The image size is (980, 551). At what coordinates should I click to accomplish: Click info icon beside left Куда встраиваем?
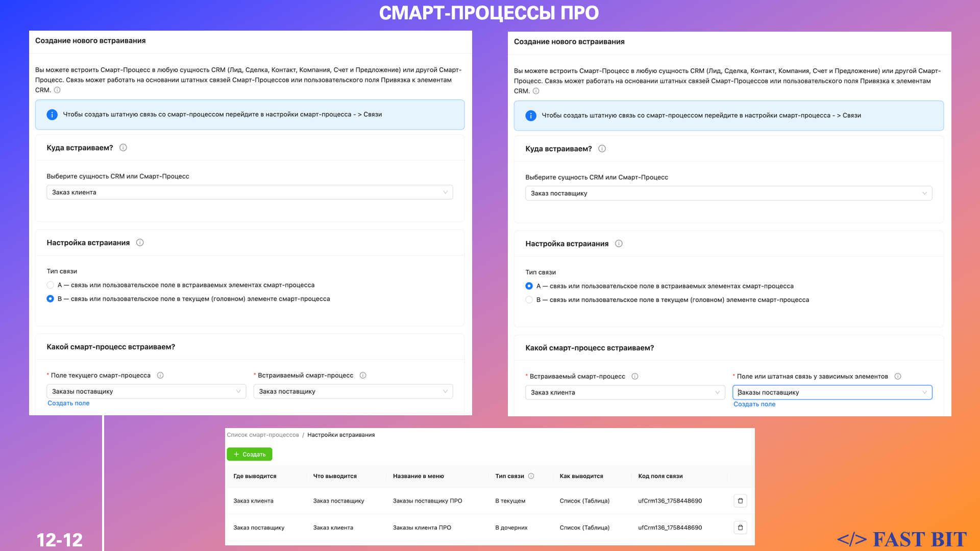coord(123,148)
